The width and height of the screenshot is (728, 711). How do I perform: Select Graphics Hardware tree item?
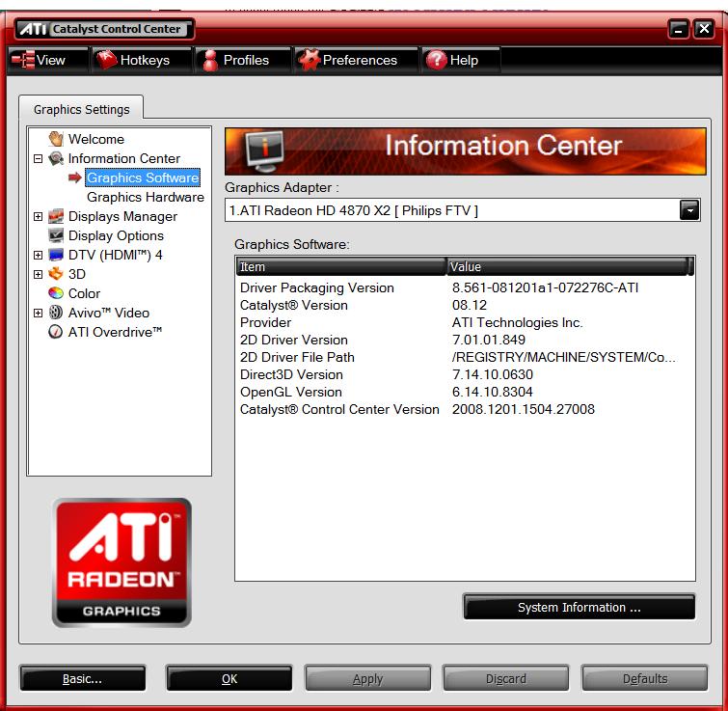click(146, 197)
